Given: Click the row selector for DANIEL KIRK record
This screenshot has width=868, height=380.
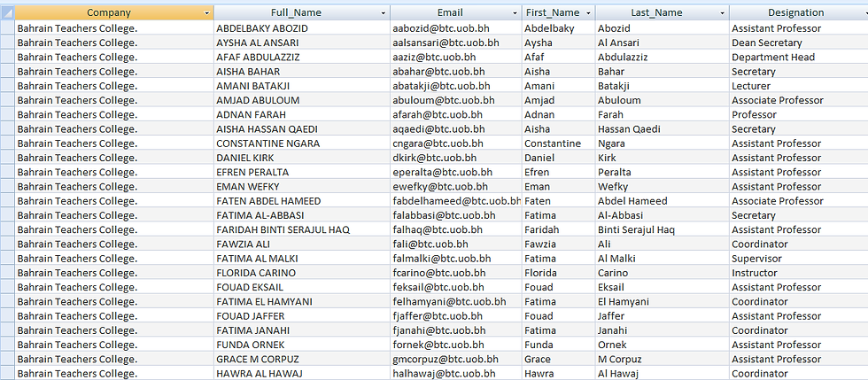Looking at the screenshot, I should point(7,158).
